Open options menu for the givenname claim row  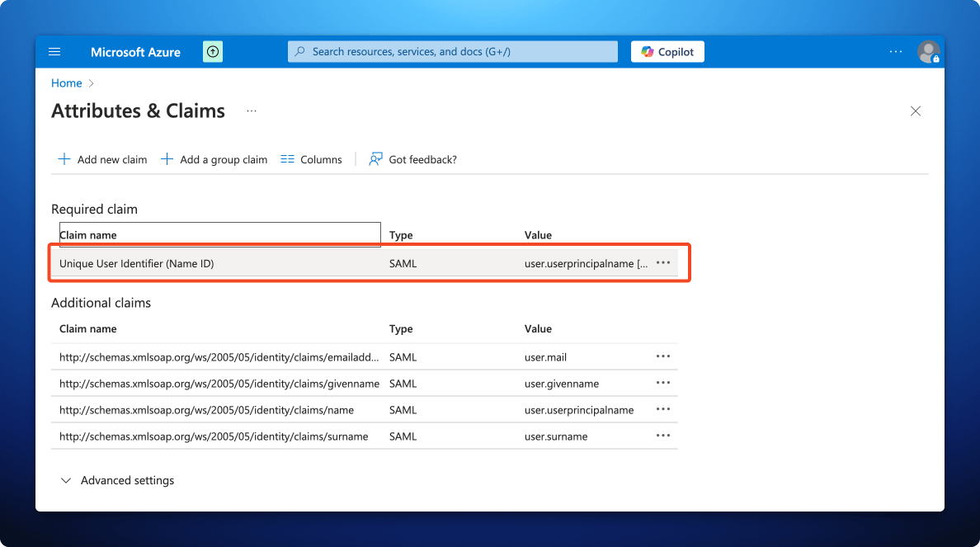[x=662, y=383]
